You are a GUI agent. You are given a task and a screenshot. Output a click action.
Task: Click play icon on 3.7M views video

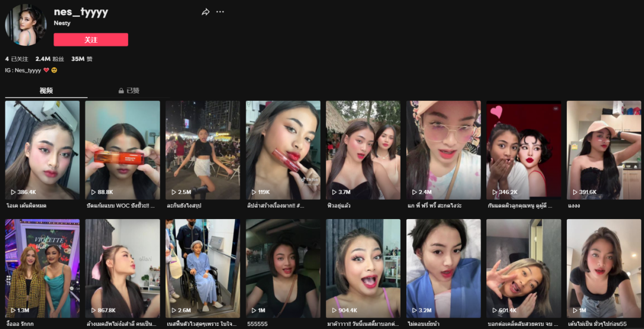coord(335,192)
